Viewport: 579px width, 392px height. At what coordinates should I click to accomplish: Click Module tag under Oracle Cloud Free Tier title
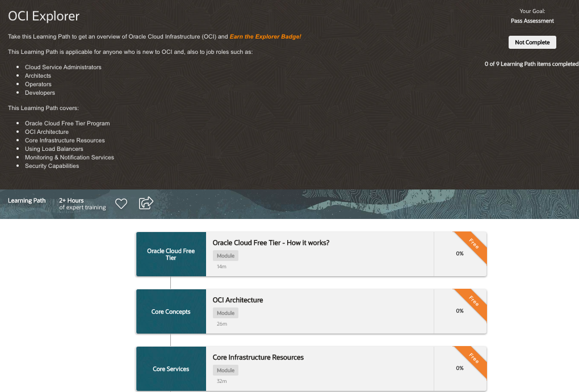[225, 255]
